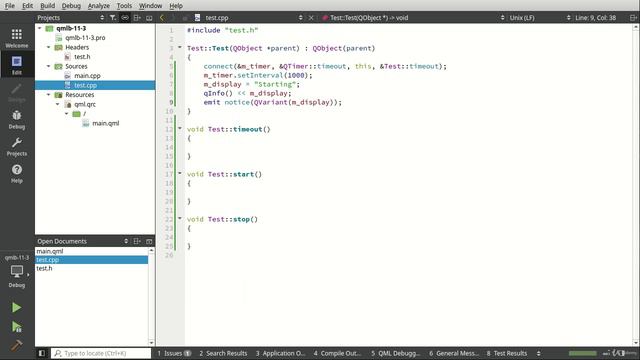Click the build progress bar
Image resolution: width=640 pixels, height=360 pixels.
pyautogui.click(x=582, y=353)
